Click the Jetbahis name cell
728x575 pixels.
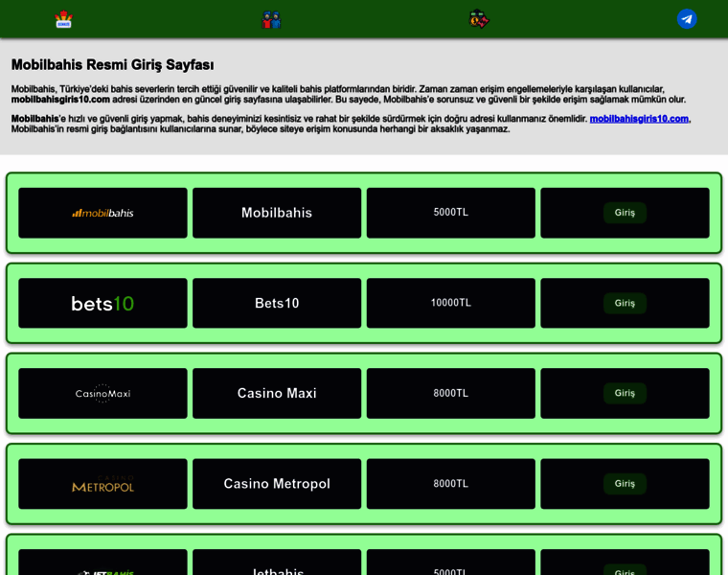click(x=277, y=563)
